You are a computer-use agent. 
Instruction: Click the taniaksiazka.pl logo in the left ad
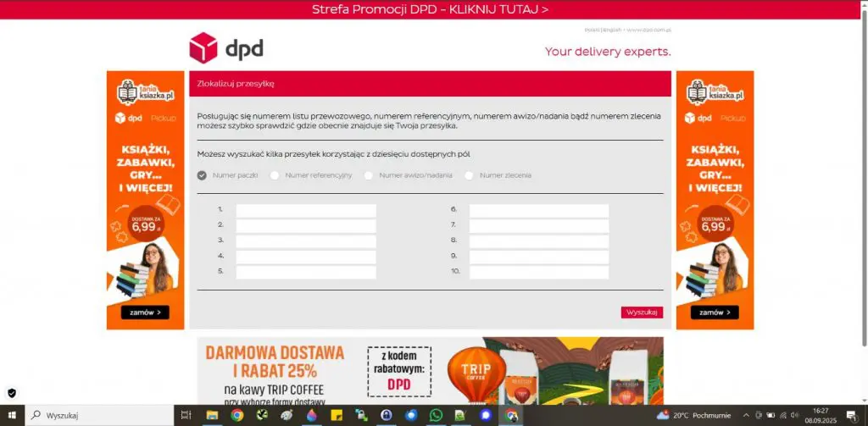tap(146, 91)
